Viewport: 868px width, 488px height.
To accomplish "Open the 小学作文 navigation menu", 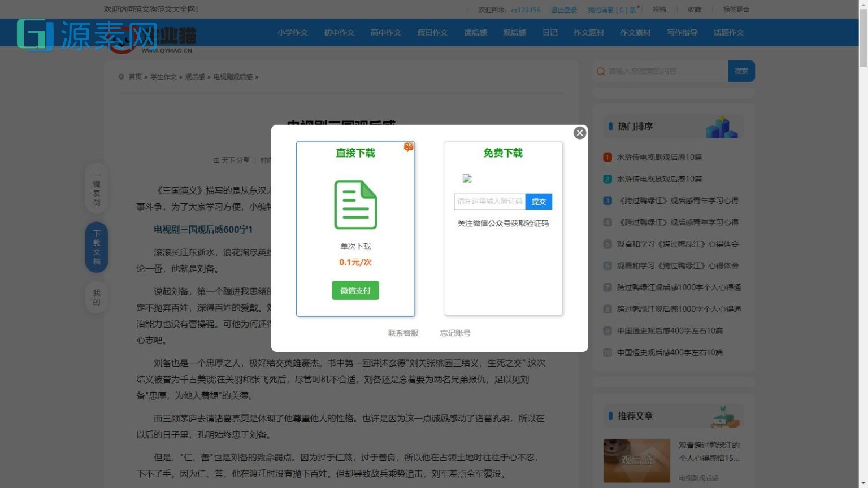I will click(x=292, y=33).
